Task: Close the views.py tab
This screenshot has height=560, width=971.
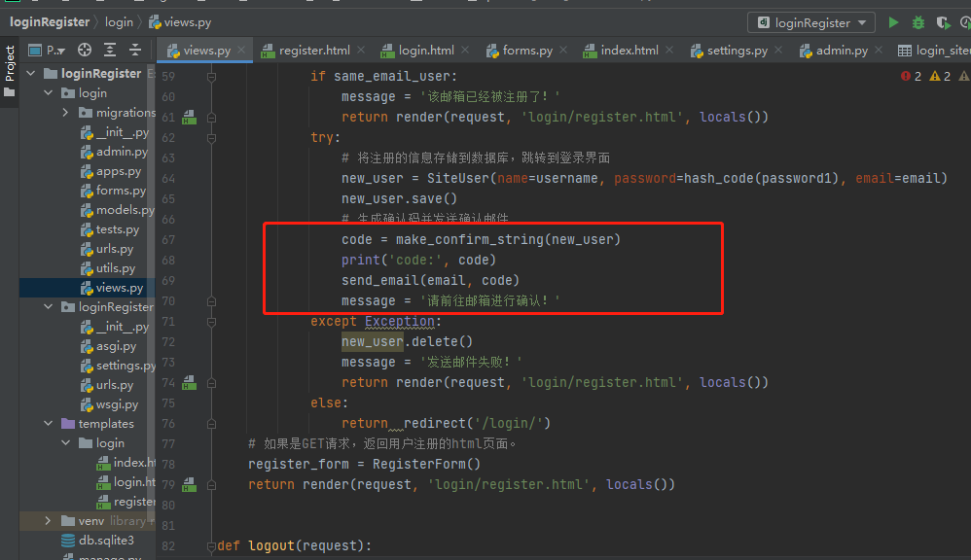Action: tap(241, 51)
